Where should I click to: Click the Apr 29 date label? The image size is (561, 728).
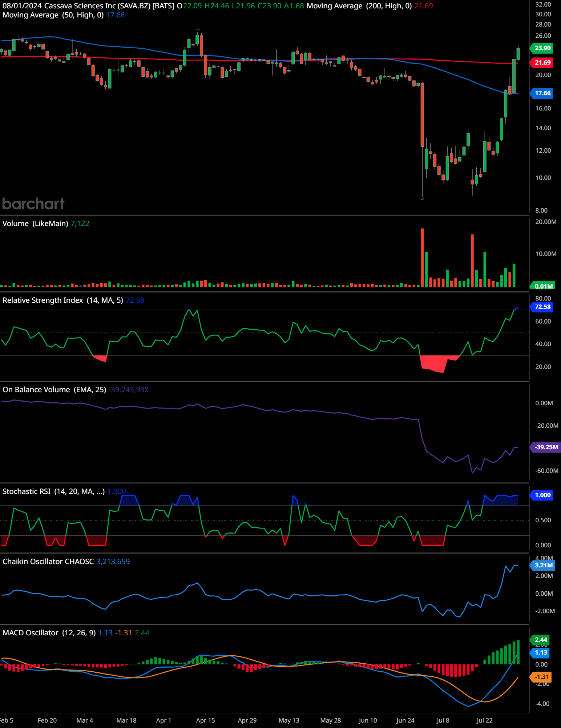coord(247,720)
